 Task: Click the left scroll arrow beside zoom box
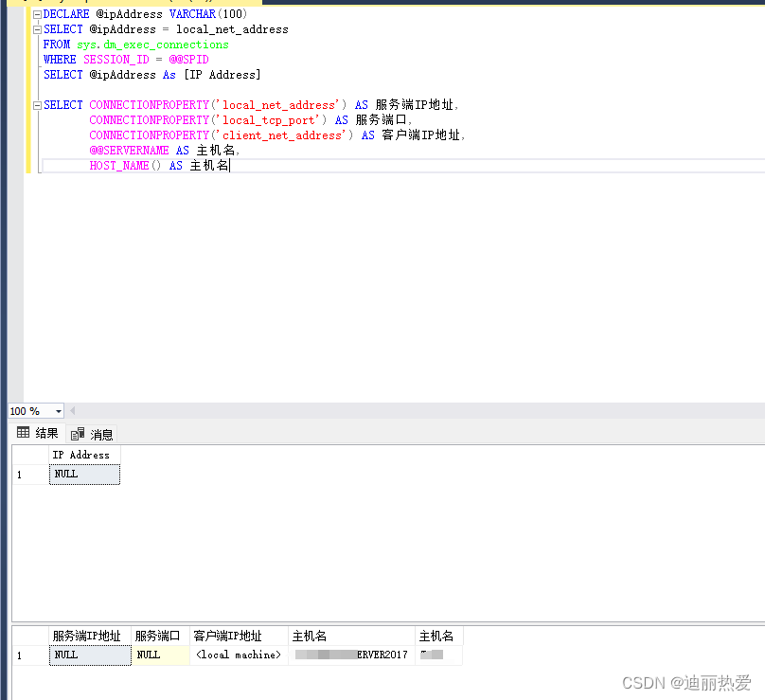tap(71, 411)
